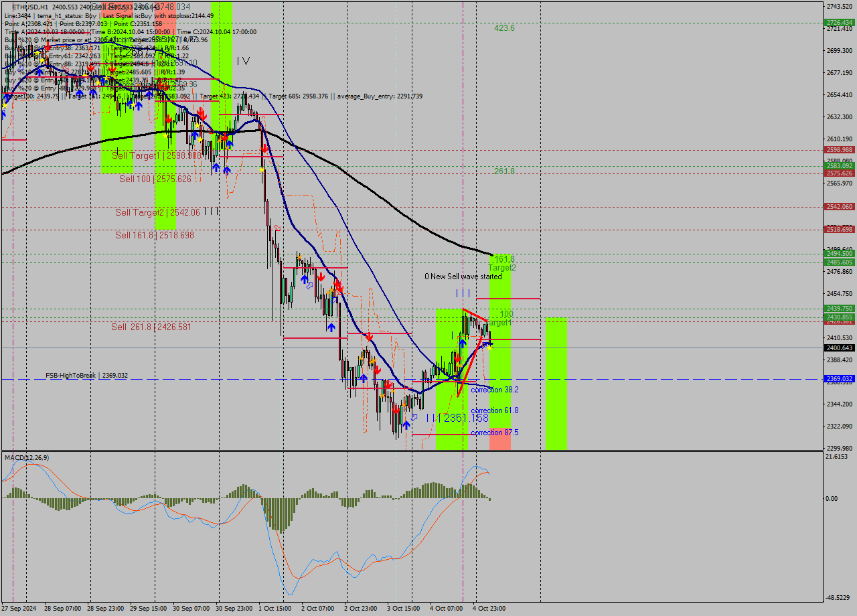Select the green 2726.434 price tag
Viewport: 857px width, 616px height.
tap(840, 22)
